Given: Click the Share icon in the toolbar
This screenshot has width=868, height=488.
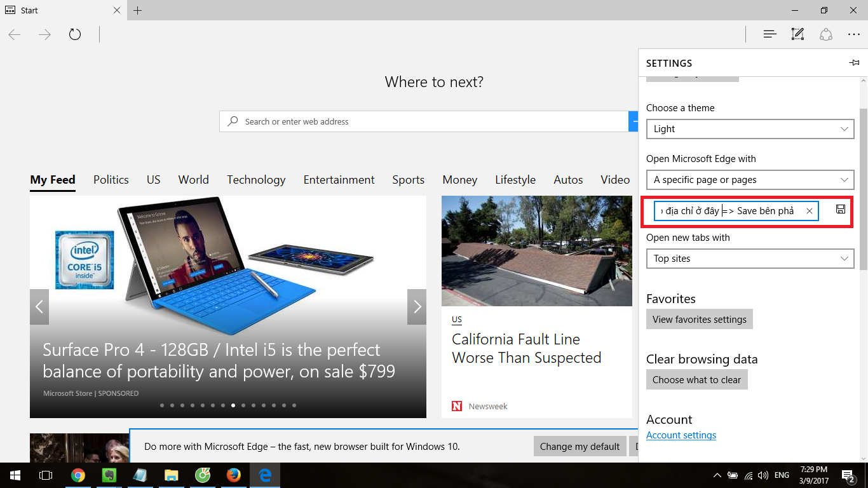Looking at the screenshot, I should [x=825, y=34].
